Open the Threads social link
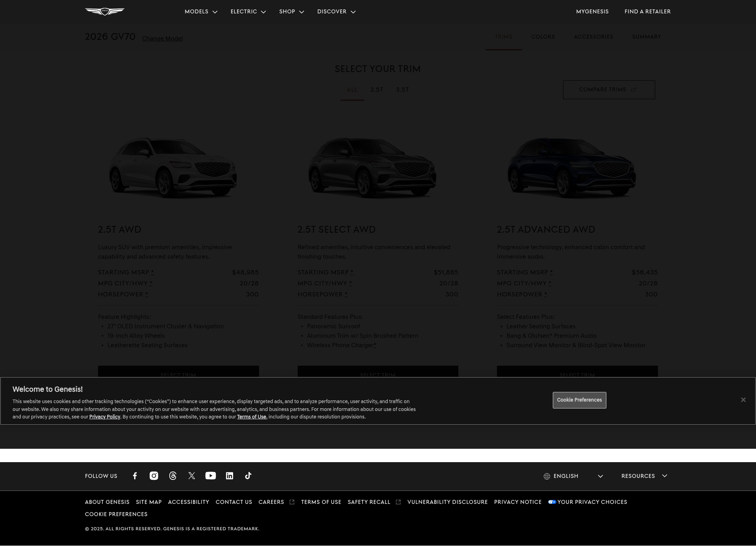 click(x=173, y=476)
